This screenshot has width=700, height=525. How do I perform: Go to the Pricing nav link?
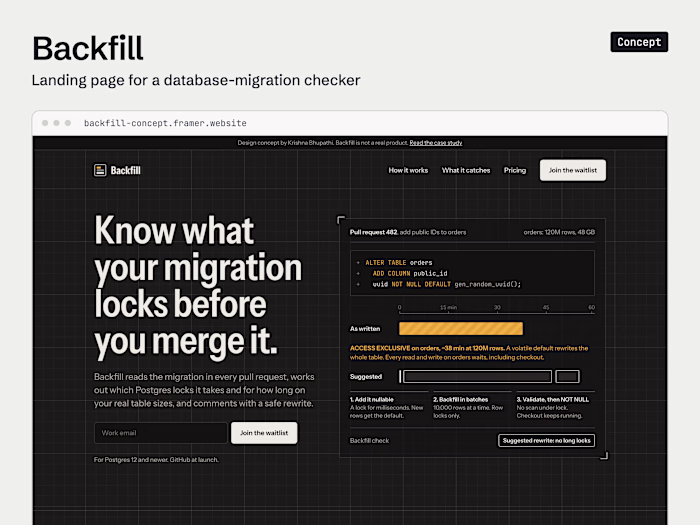coord(515,170)
